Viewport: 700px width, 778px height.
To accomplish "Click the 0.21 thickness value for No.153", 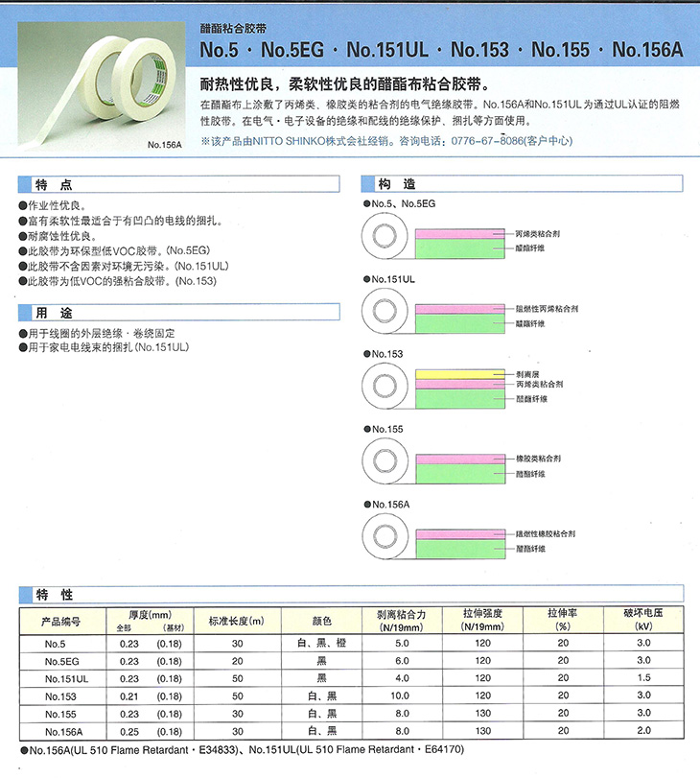I will coord(129,696).
